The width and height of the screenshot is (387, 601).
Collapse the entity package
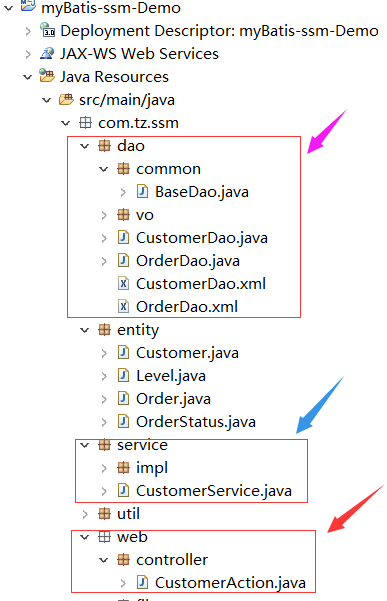85,330
